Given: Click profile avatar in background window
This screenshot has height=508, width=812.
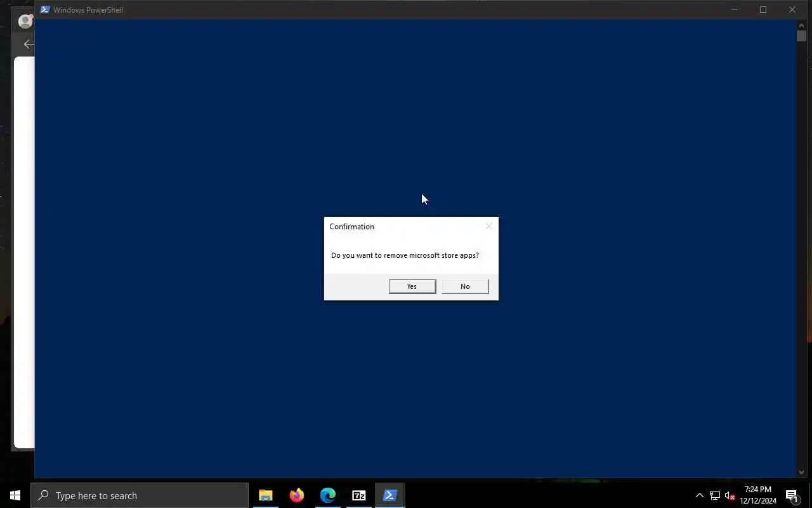Looking at the screenshot, I should [25, 21].
